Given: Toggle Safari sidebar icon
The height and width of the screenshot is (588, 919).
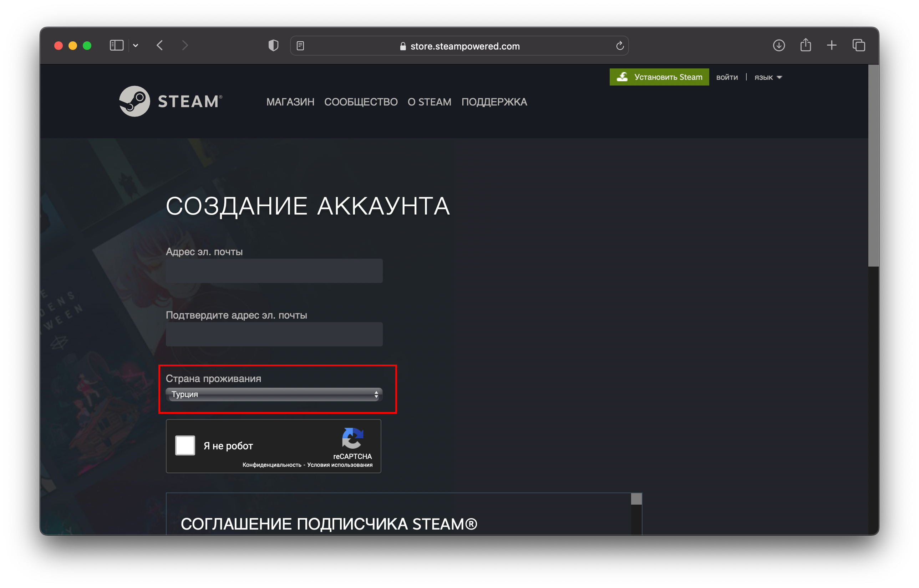Looking at the screenshot, I should click(117, 46).
